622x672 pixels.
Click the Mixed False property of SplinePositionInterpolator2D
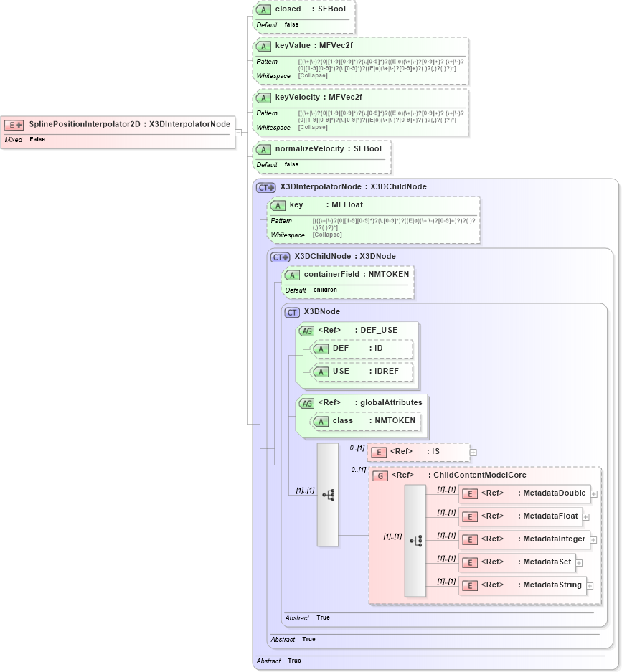[25, 140]
